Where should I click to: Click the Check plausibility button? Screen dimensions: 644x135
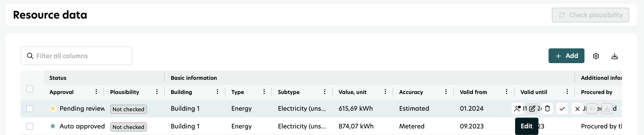[590, 15]
